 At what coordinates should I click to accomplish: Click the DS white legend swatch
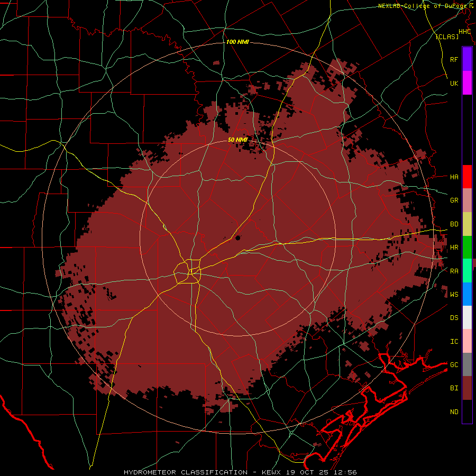coord(467,317)
